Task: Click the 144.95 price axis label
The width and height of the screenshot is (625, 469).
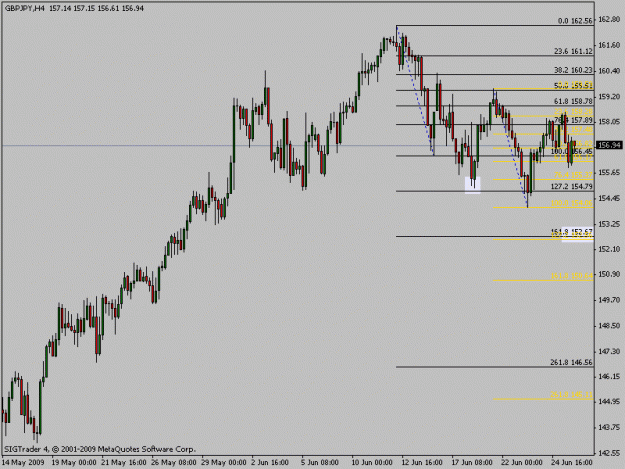Action: tap(609, 401)
